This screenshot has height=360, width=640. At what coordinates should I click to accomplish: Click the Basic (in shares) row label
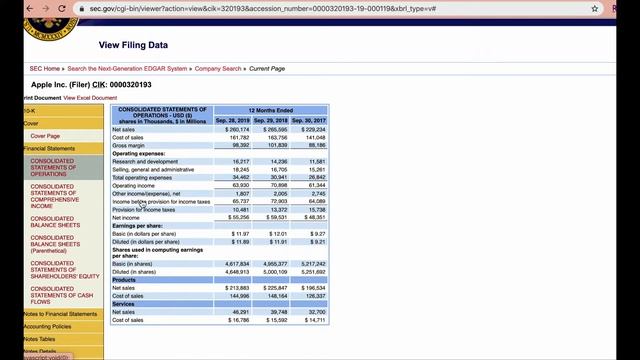click(x=132, y=264)
